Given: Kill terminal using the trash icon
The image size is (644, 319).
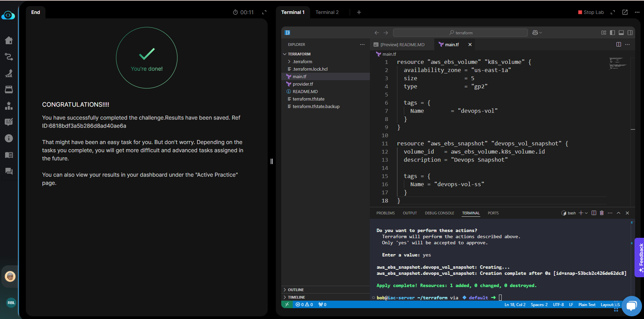Looking at the screenshot, I should point(602,213).
